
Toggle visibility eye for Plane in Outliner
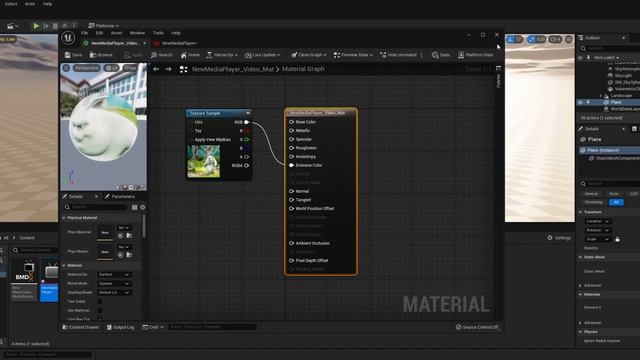[580, 102]
